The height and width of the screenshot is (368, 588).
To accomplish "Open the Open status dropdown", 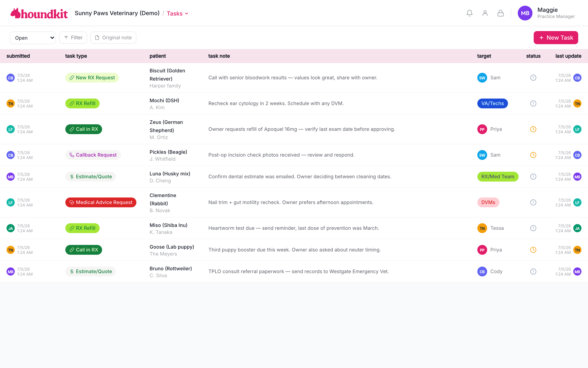I will click(33, 38).
